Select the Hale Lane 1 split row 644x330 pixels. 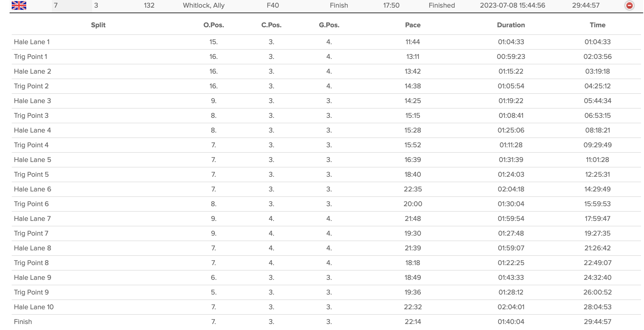click(32, 42)
